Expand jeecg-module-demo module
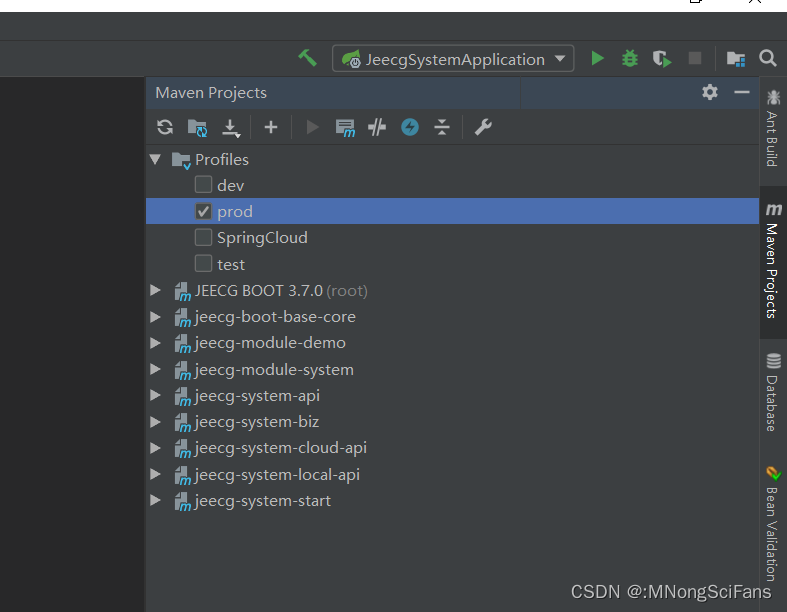The width and height of the screenshot is (787, 612). 156,343
